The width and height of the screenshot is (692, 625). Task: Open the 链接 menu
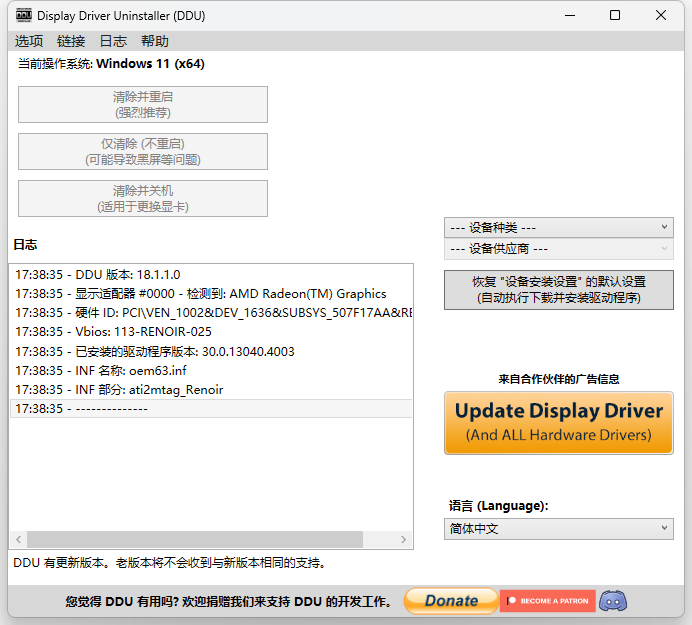(71, 41)
